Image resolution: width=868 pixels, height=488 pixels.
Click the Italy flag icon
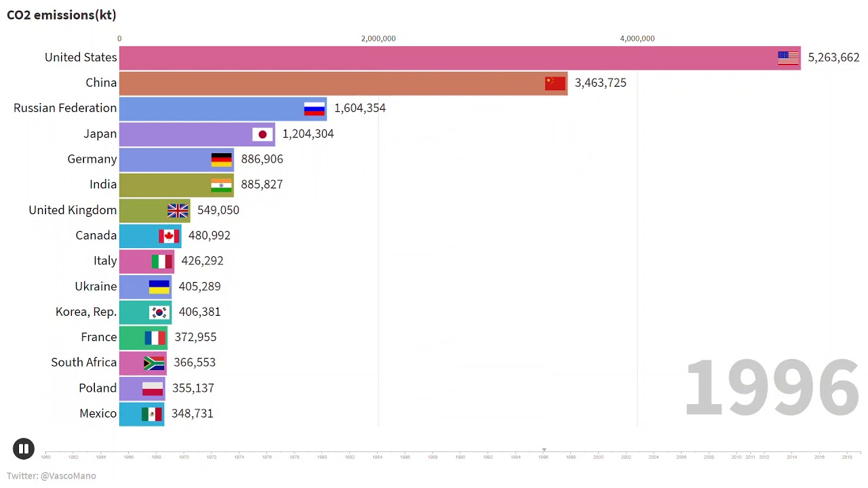click(x=161, y=261)
